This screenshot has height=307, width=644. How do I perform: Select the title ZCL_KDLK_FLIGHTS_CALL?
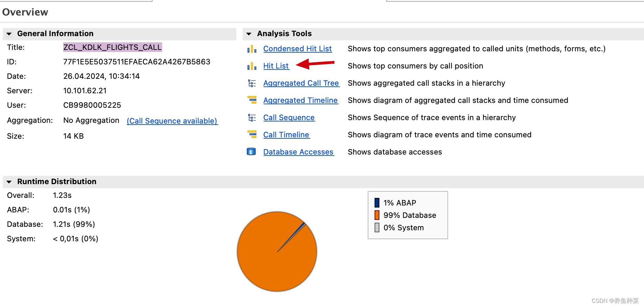[x=112, y=47]
